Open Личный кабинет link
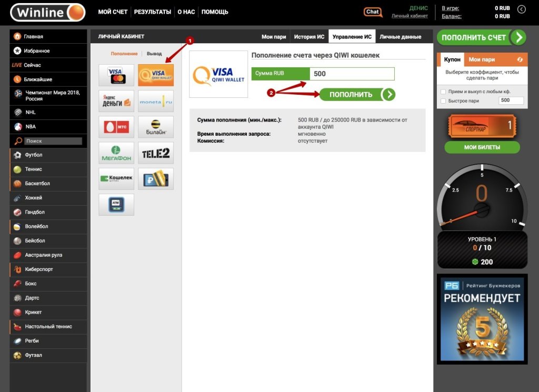Image resolution: width=539 pixels, height=392 pixels. 410,16
